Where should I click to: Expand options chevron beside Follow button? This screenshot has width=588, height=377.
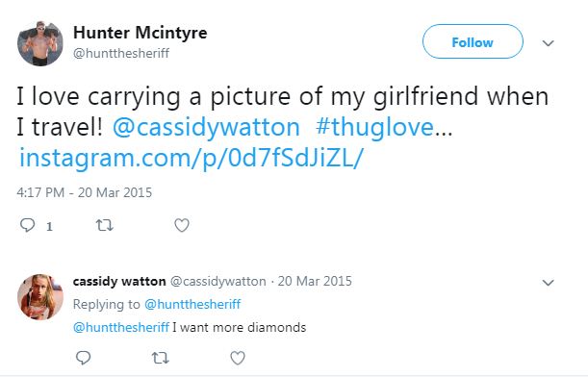[549, 43]
